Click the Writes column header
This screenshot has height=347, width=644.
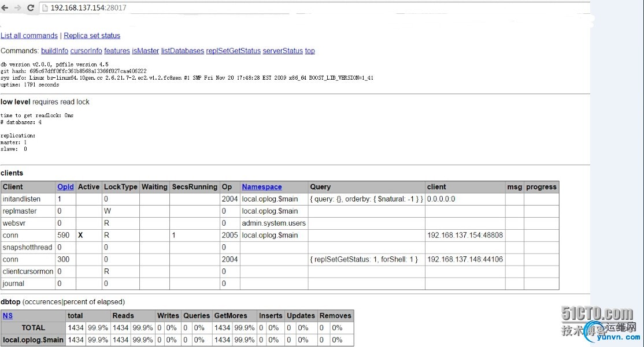[168, 316]
